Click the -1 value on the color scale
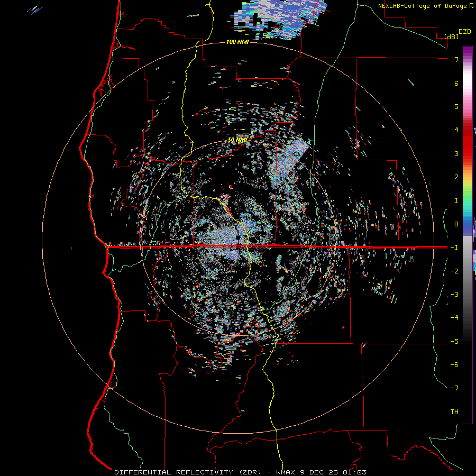476x476 pixels. 454,248
